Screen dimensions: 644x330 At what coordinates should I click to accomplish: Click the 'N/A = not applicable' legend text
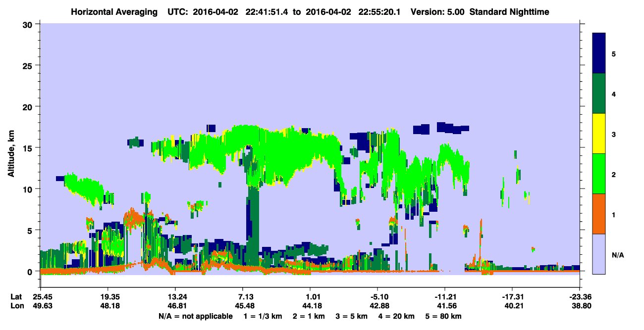coord(196,316)
